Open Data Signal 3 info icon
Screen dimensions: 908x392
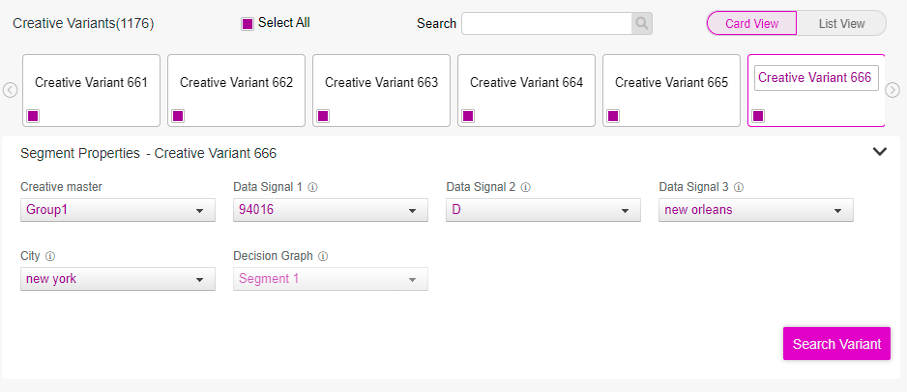[x=738, y=187]
